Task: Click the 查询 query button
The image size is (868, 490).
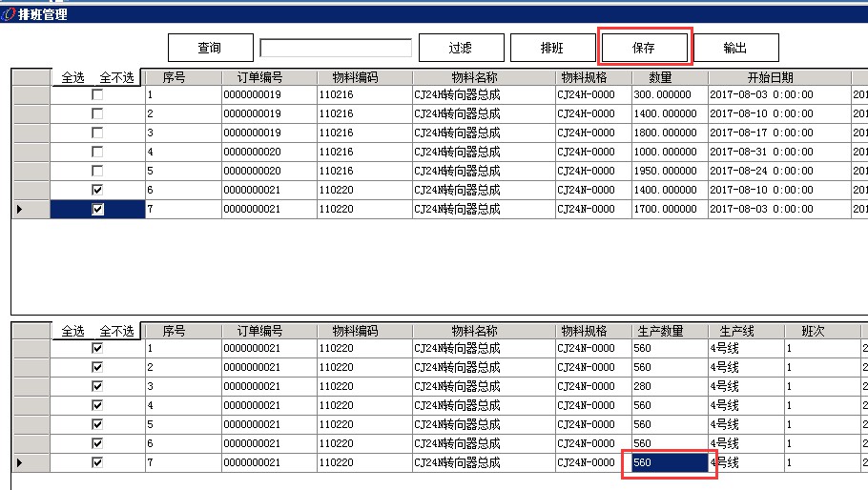Action: click(210, 48)
